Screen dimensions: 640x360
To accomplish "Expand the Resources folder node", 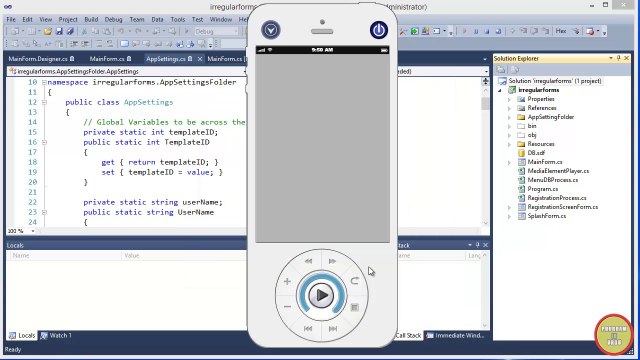I will (x=509, y=144).
